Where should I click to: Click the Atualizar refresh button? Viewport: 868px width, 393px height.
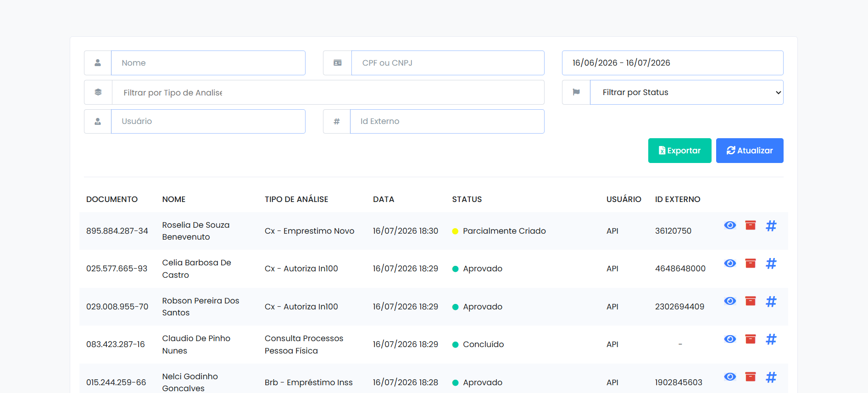(750, 151)
